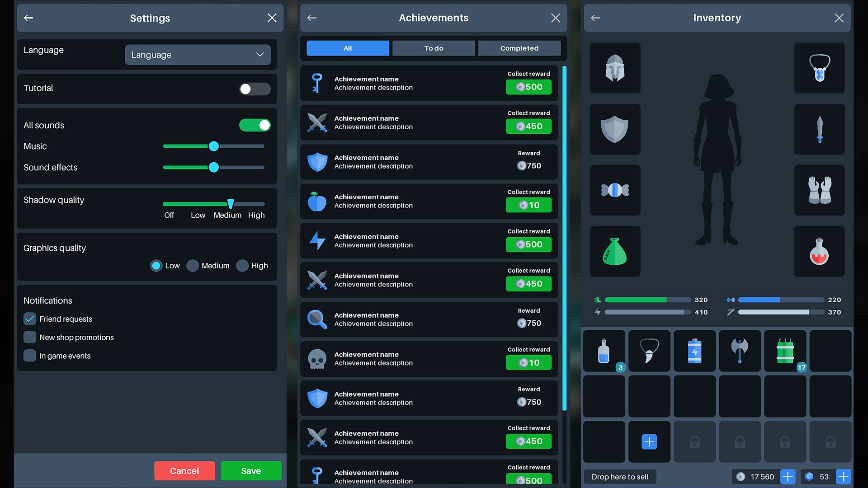Click a locked inventory slot padlock
868x488 pixels.
click(695, 442)
